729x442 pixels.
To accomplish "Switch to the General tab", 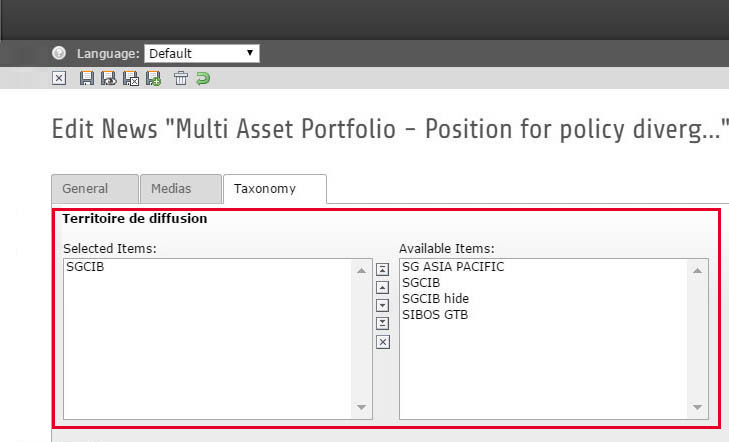I will [x=95, y=189].
